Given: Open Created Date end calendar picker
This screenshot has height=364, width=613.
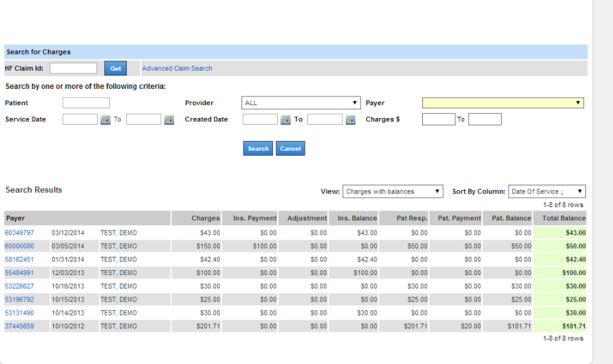Looking at the screenshot, I should 351,119.
